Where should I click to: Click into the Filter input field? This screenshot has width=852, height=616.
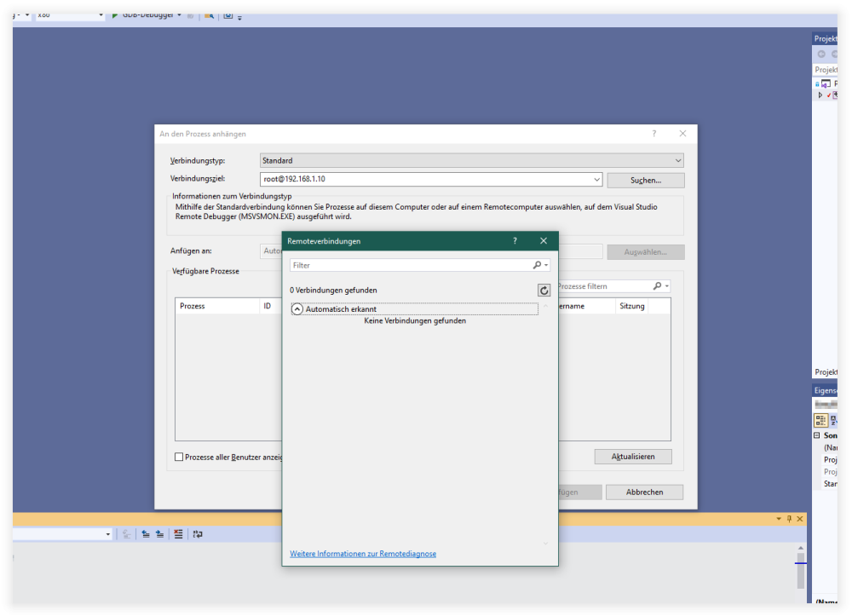[x=409, y=265]
